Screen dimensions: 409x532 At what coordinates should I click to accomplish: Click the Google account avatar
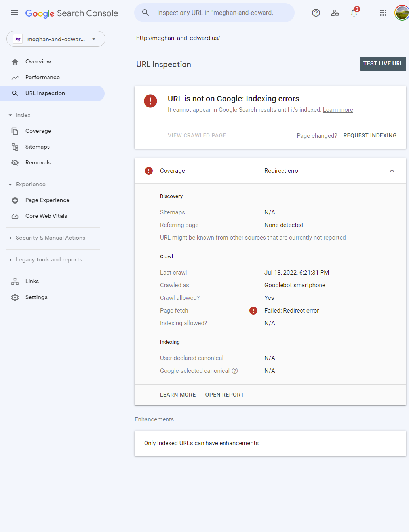(401, 13)
